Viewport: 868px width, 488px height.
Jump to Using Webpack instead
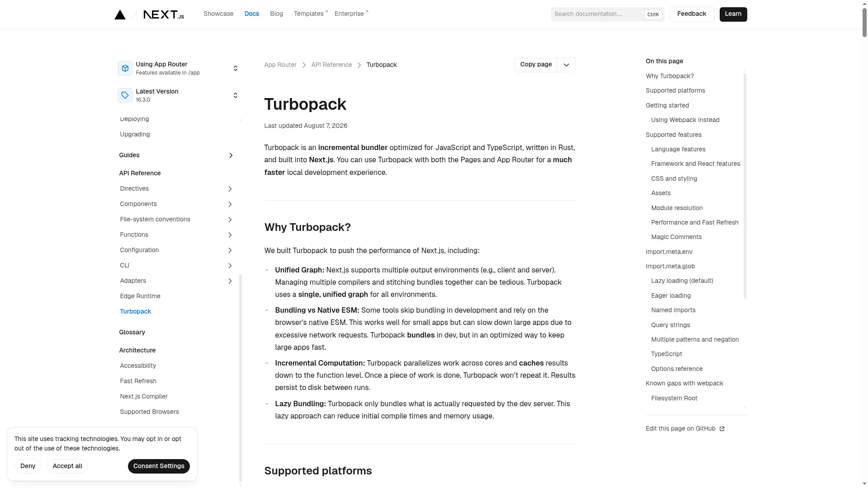(x=685, y=120)
